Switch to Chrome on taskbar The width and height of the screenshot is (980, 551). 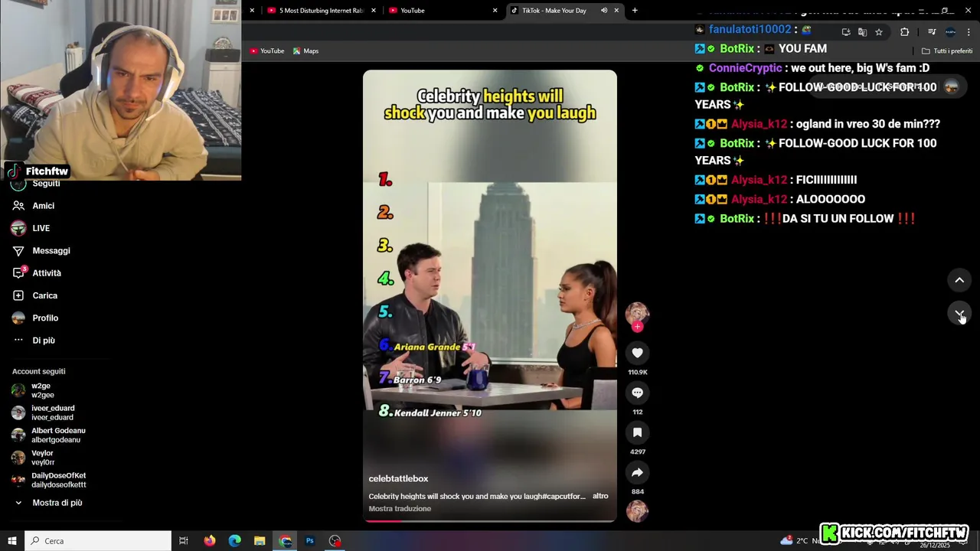[x=285, y=541]
